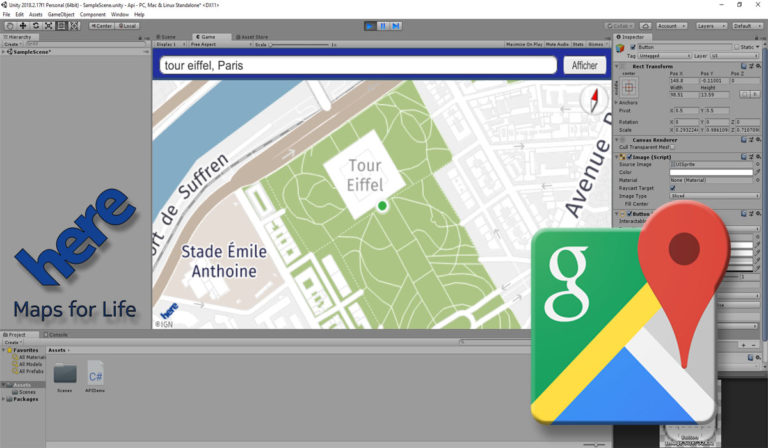The image size is (768, 448).
Task: Open the Tag dropdown in Inspector
Action: click(x=664, y=56)
